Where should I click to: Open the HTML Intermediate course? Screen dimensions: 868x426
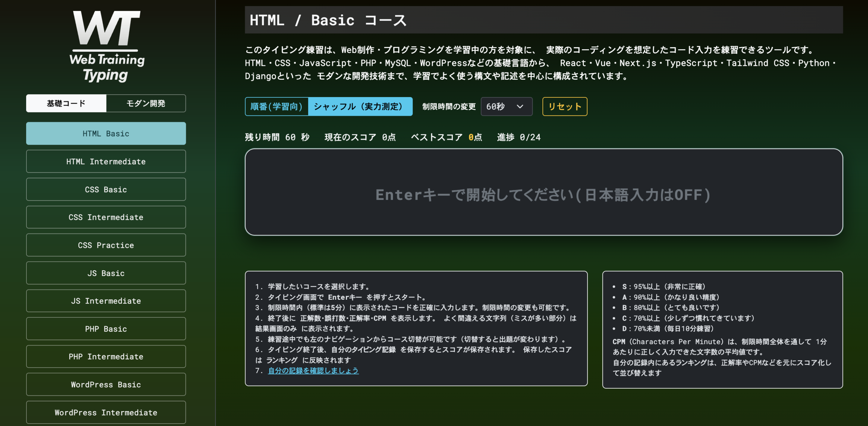point(106,162)
